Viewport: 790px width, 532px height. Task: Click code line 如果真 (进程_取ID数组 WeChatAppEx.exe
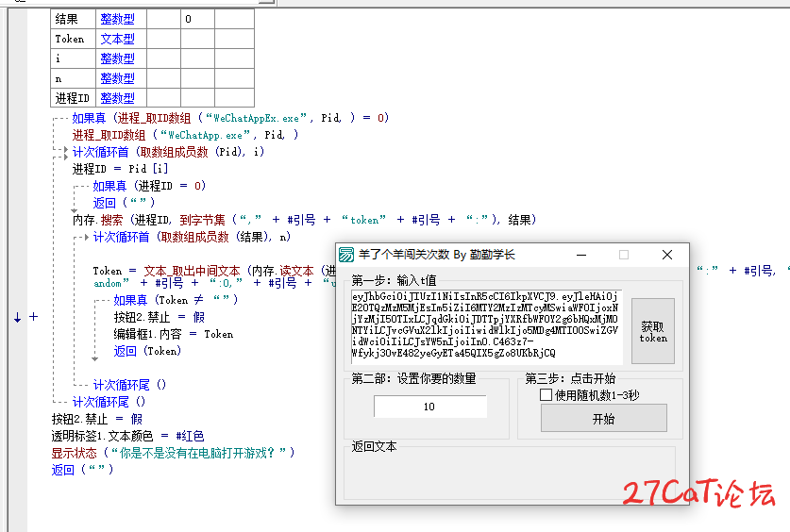(x=230, y=118)
